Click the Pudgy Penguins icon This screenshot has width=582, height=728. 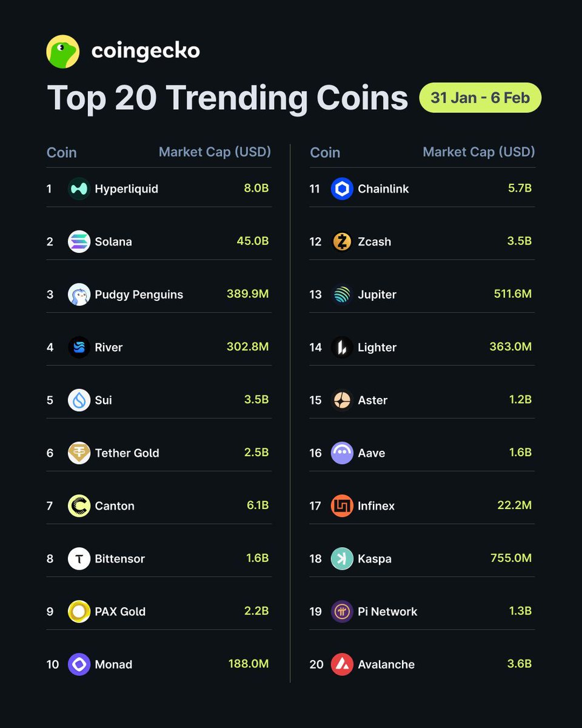click(79, 294)
